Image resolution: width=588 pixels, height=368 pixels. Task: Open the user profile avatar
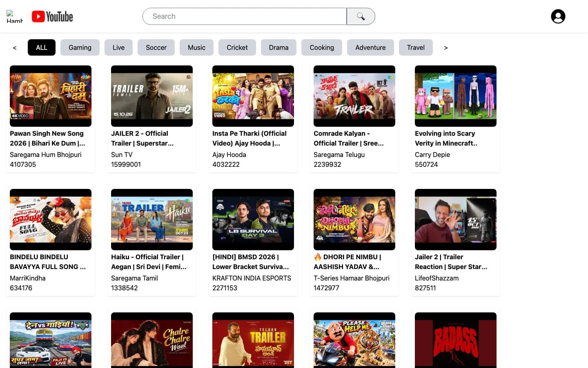pos(558,16)
